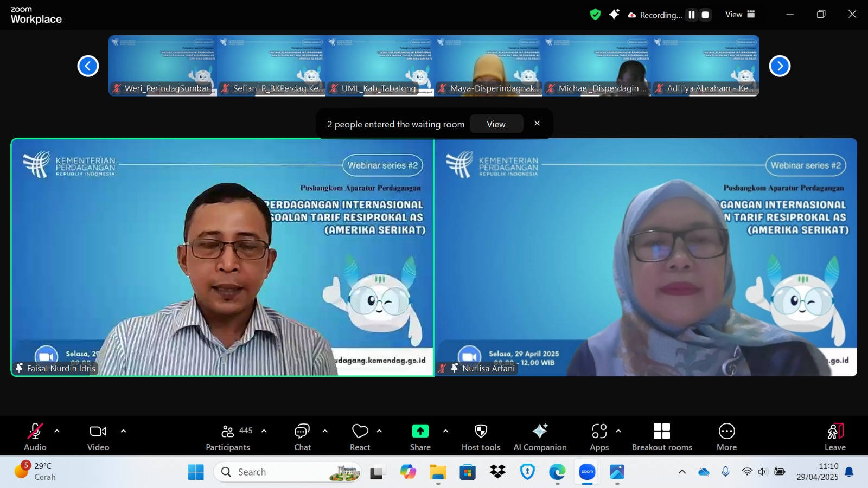Launch AI Companion
This screenshot has height=488, width=868.
tap(540, 436)
